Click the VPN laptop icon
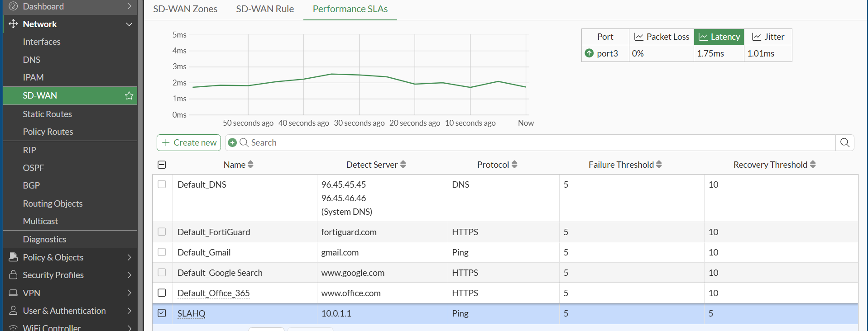The width and height of the screenshot is (868, 331). [13, 293]
